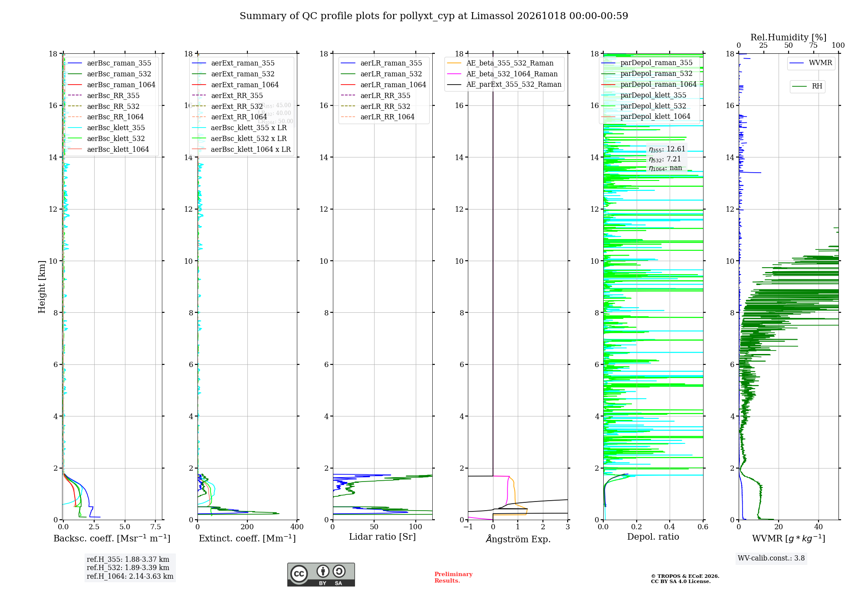Click the plot title mentioning pollyxt_cyp at Limassol
This screenshot has width=868, height=590.
434,16
